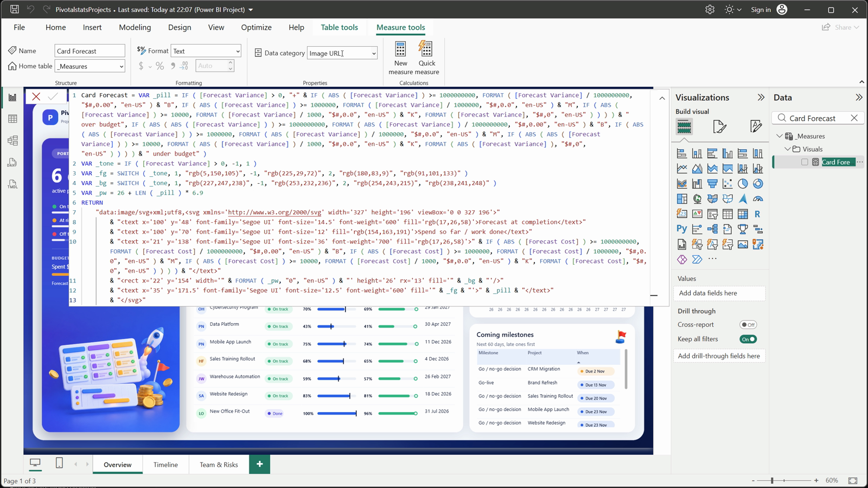Open the Modeling ribbon tab
Screen dimensions: 868x488
[135, 27]
